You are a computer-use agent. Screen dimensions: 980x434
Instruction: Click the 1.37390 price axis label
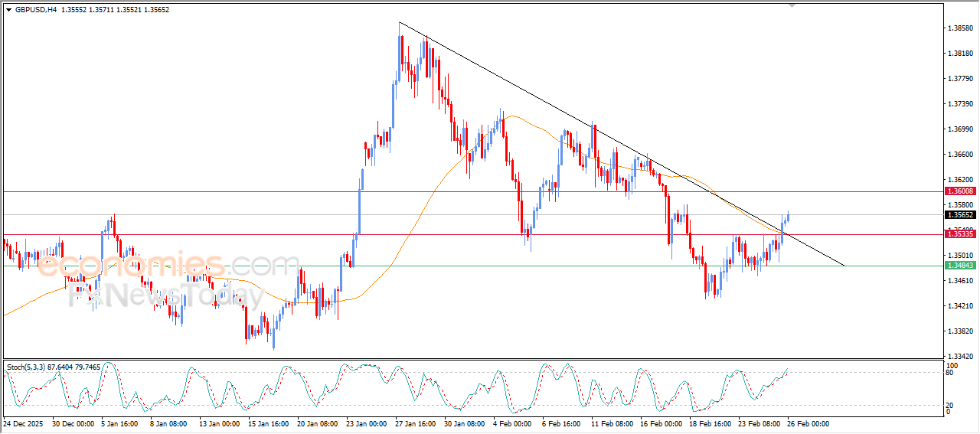tap(960, 104)
